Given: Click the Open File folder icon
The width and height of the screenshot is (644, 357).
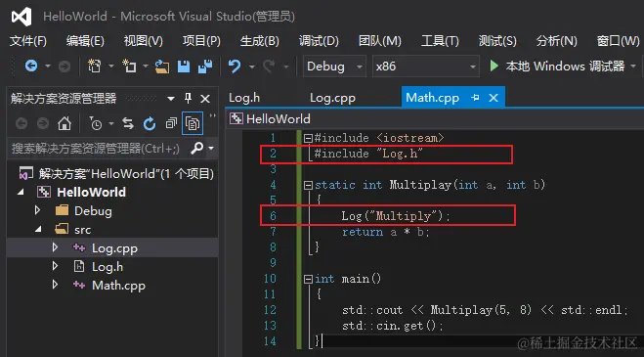Looking at the screenshot, I should [x=162, y=67].
